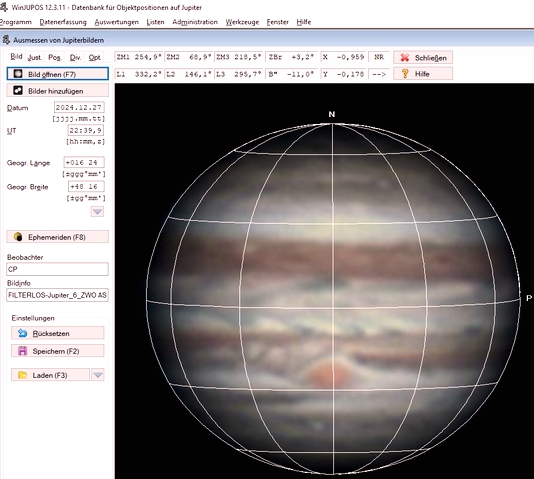534x479 pixels.
Task: Click the Bild öffnen (F7) button
Action: point(58,74)
